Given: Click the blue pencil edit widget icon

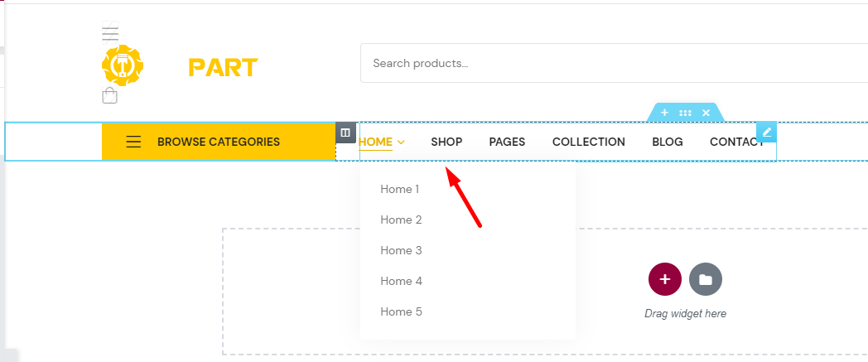Looking at the screenshot, I should click(x=767, y=133).
